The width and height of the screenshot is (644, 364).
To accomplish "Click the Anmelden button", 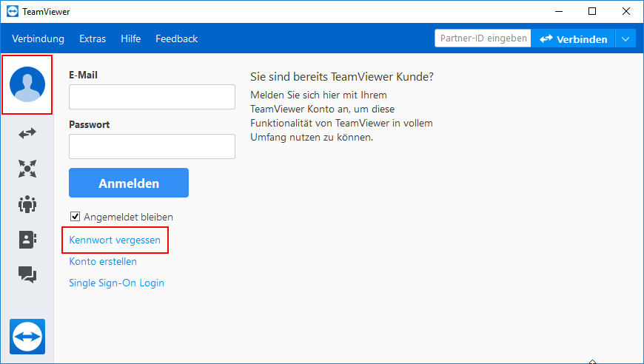I will pos(129,183).
